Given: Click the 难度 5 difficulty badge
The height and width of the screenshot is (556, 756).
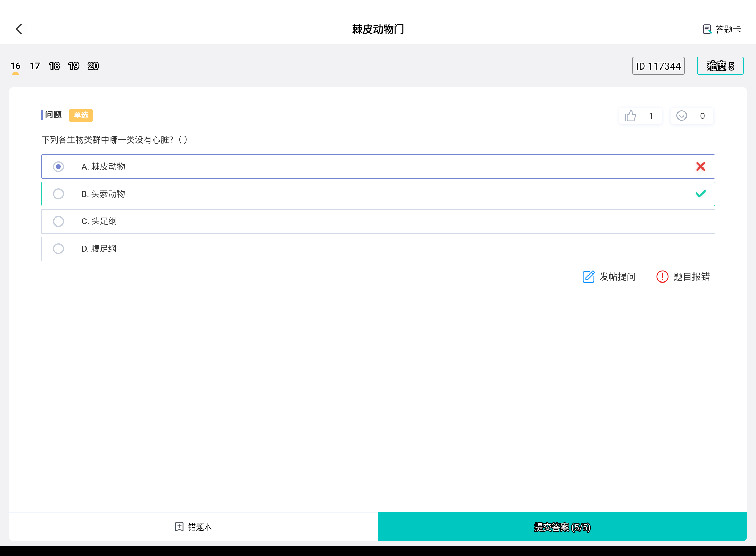Looking at the screenshot, I should 720,66.
